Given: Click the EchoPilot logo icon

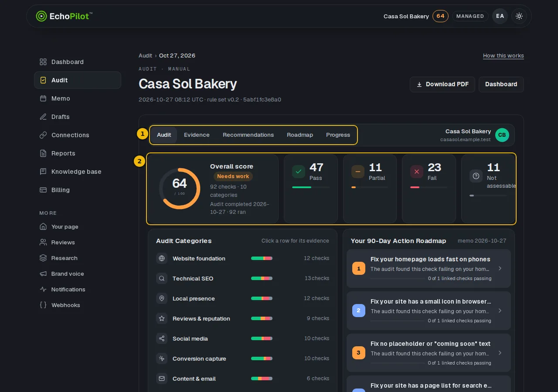Looking at the screenshot, I should [41, 16].
